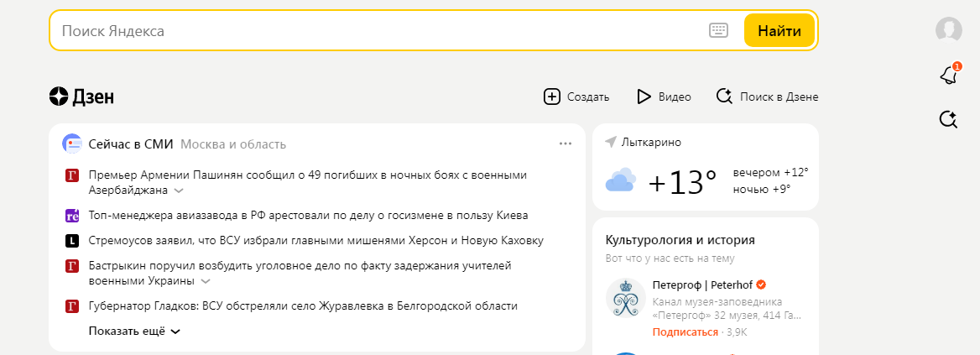
Task: Click the black L source icon beside Стремоусов
Action: 71,241
